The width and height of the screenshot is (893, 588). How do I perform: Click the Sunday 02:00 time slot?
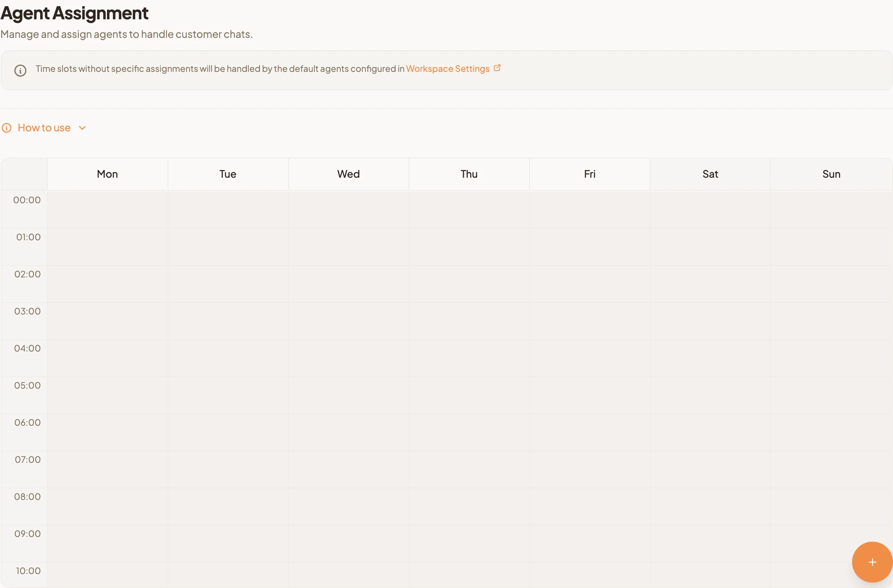[x=831, y=284]
